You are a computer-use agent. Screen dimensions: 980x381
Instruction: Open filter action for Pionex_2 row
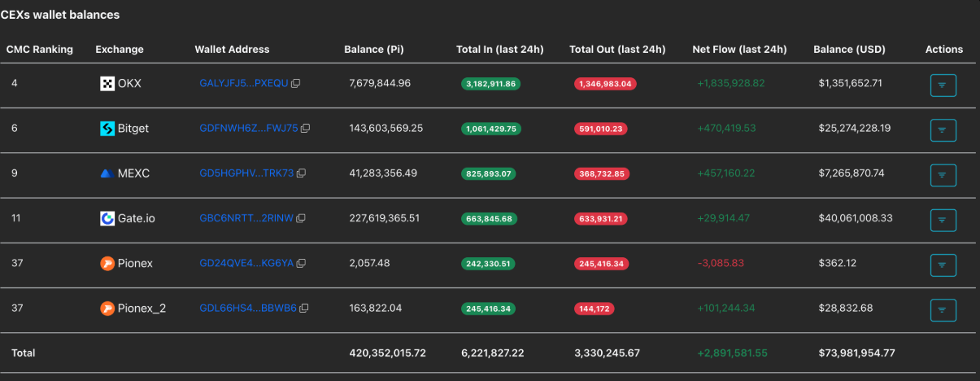(943, 309)
